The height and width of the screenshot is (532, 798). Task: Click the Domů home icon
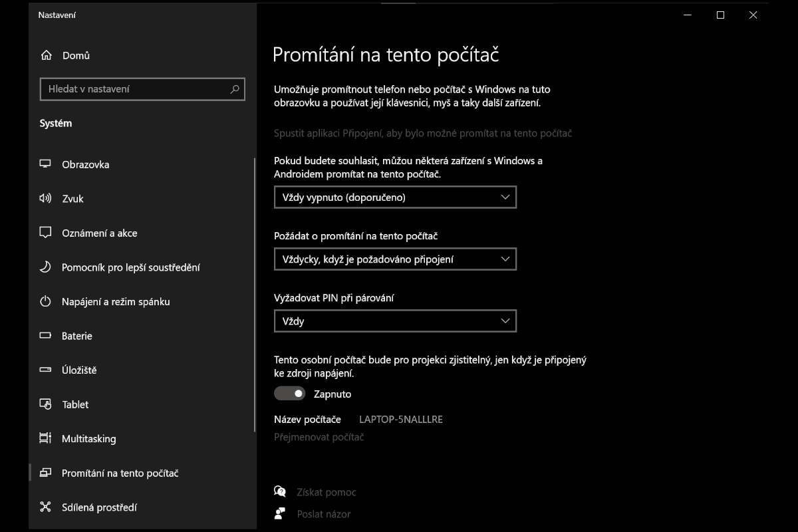pyautogui.click(x=46, y=55)
